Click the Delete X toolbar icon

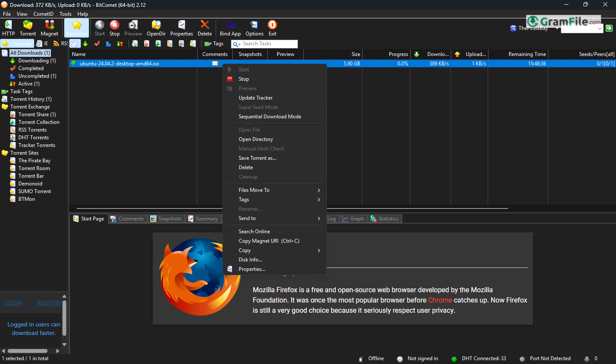point(204,28)
